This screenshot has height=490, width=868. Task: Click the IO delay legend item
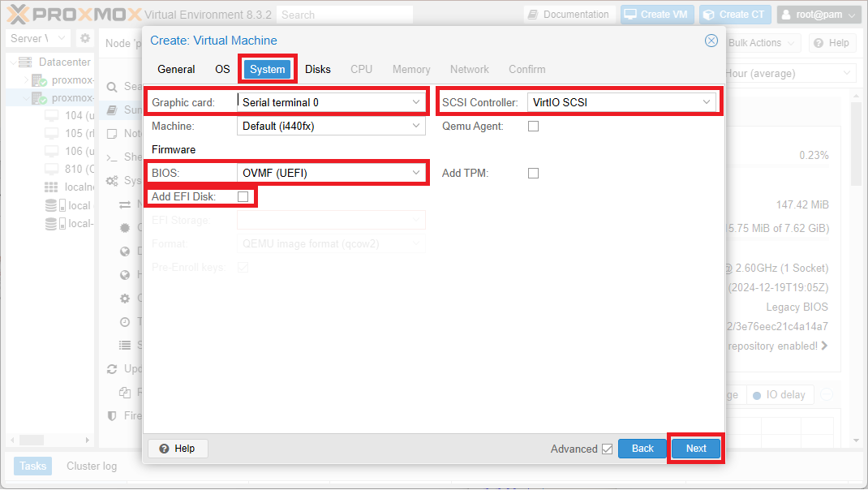(x=780, y=395)
